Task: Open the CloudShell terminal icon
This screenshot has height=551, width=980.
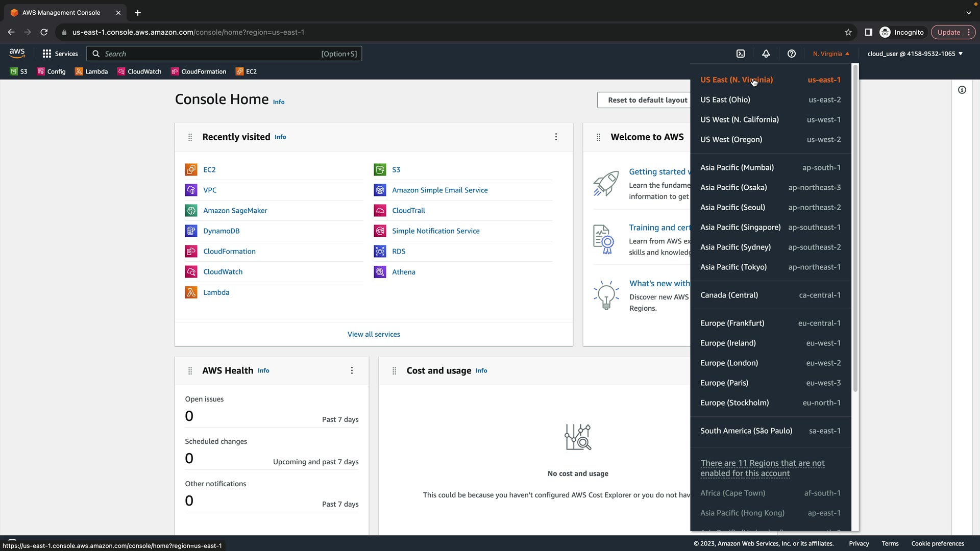Action: click(x=741, y=54)
